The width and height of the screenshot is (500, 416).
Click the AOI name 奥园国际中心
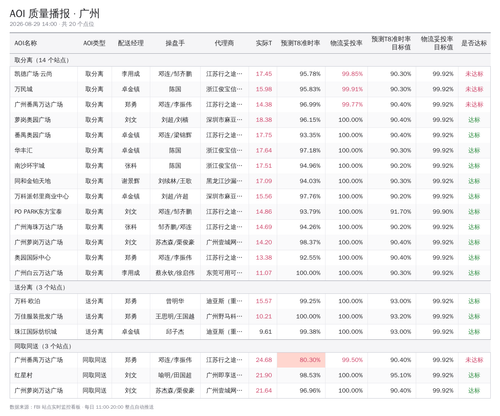click(32, 258)
